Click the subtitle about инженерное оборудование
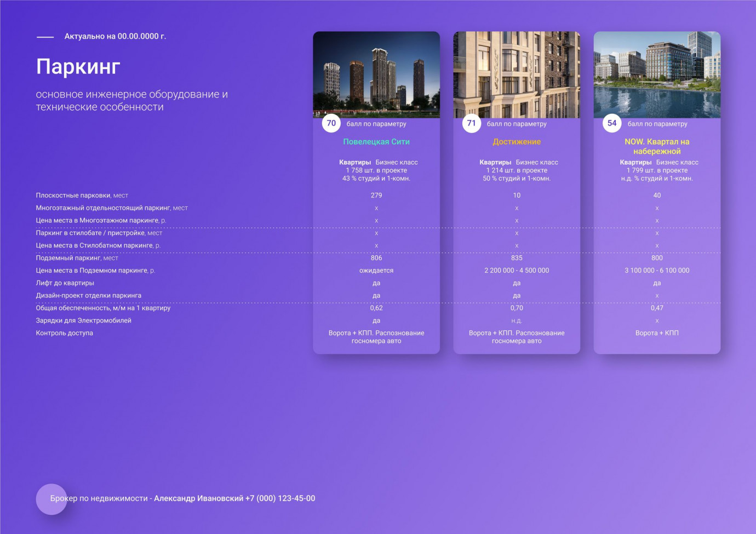Image resolution: width=756 pixels, height=534 pixels. click(x=132, y=101)
